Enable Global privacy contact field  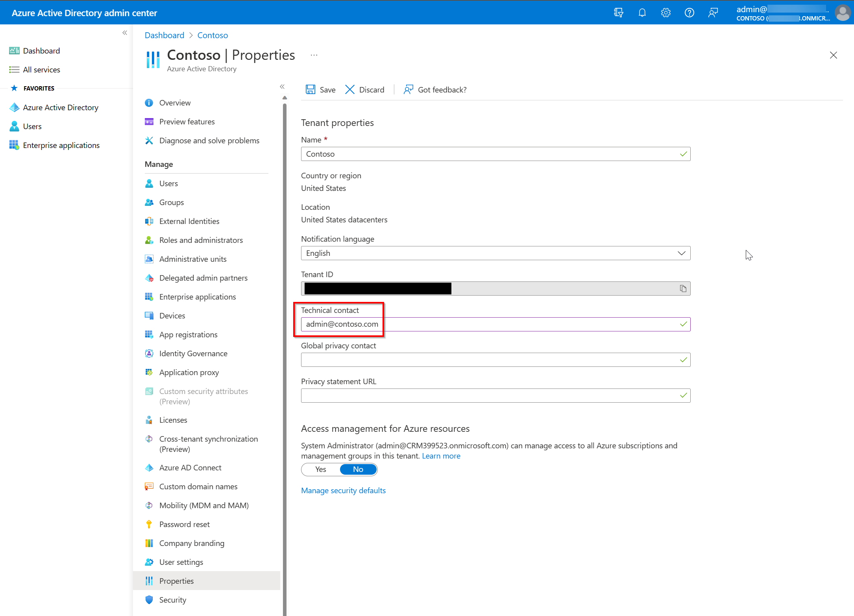pos(495,359)
